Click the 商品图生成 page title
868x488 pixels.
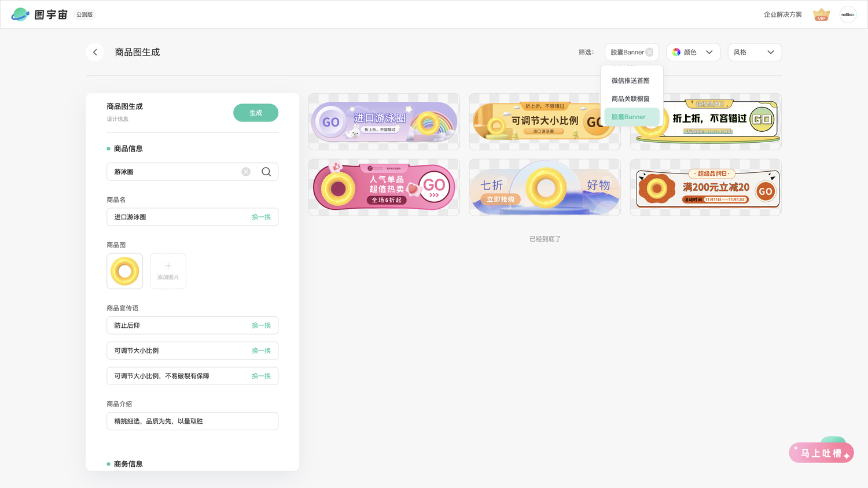coord(137,52)
